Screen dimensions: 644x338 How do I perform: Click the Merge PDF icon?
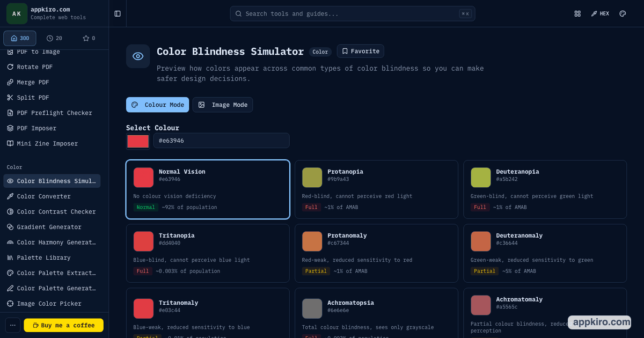click(x=10, y=82)
